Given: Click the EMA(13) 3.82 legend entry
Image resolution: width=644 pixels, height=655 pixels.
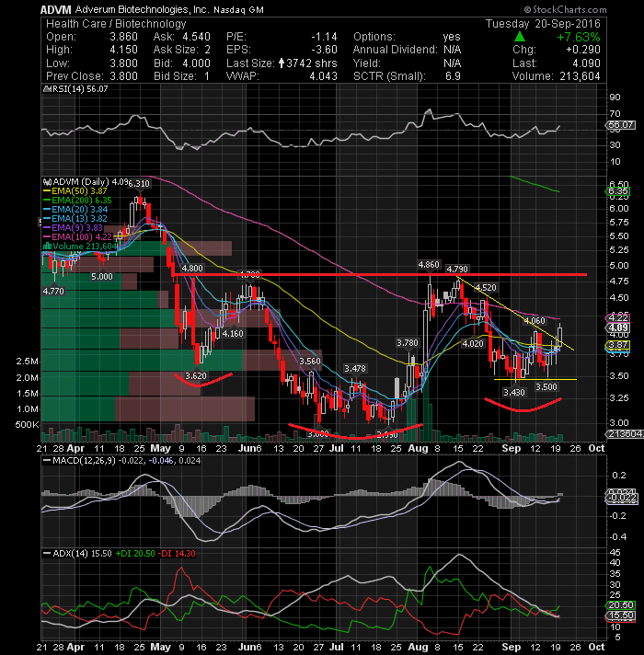Looking at the screenshot, I should click(x=79, y=218).
